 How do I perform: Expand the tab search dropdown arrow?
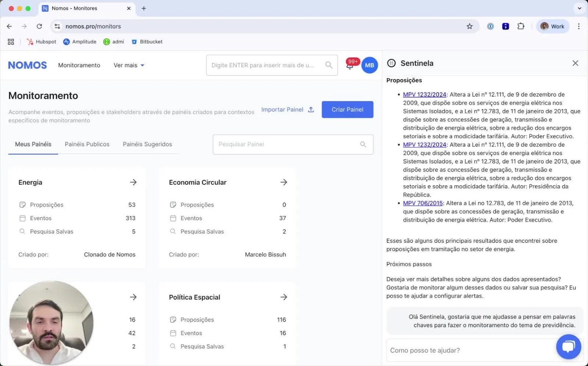coord(580,8)
